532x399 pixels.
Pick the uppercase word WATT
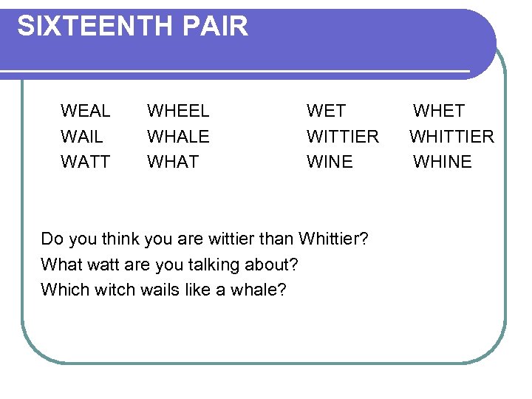coord(85,162)
